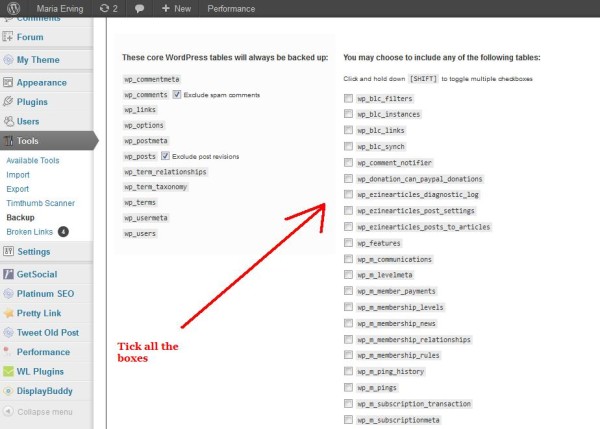Tick the wp_blc_filters checkbox
Screen dimensions: 600x429
(x=348, y=98)
